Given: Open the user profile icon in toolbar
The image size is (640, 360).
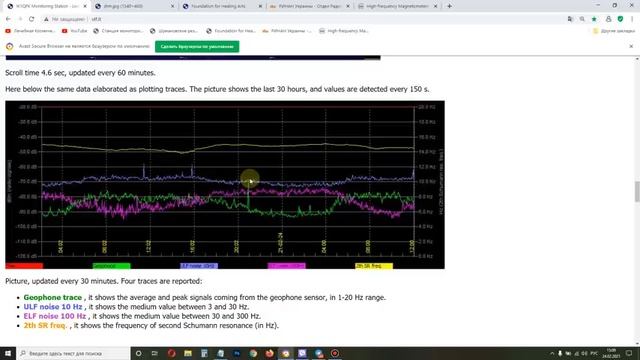Looking at the screenshot, I should coord(608,19).
